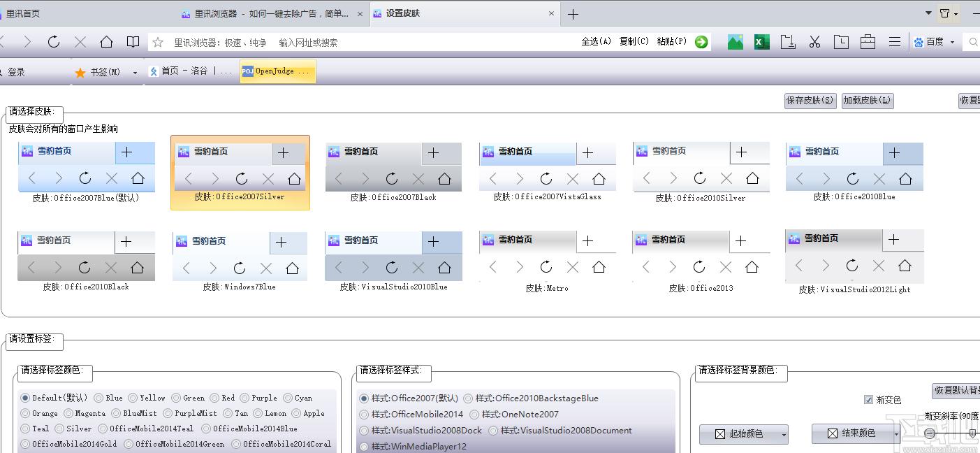Image resolution: width=980 pixels, height=453 pixels.
Task: Click the forward navigation arrow in the toolbar
Action: pyautogui.click(x=27, y=42)
